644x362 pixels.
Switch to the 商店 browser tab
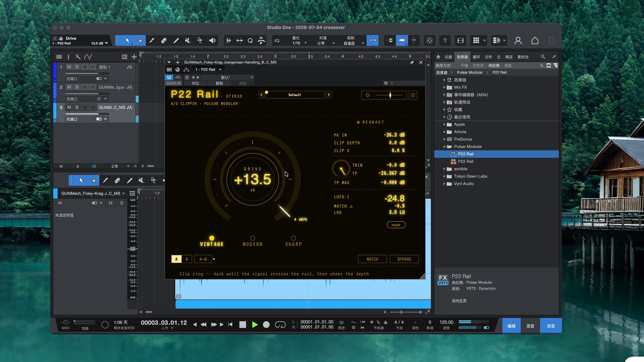(509, 57)
